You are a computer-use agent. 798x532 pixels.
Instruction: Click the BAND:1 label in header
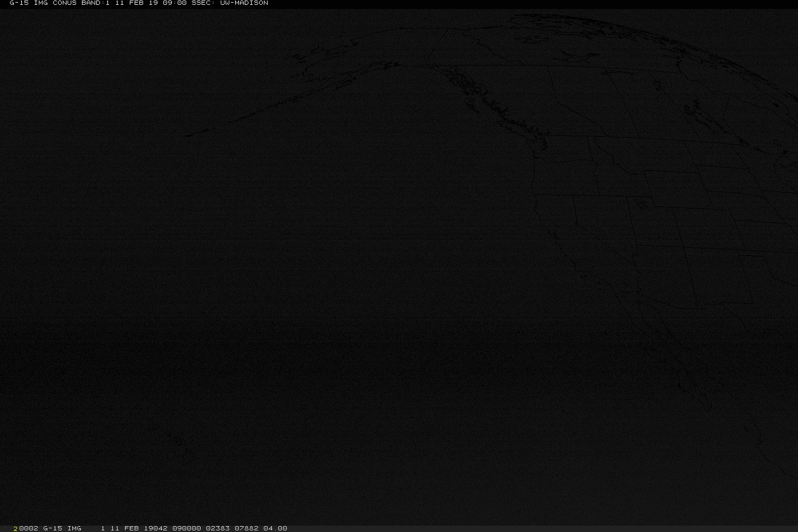point(95,3)
